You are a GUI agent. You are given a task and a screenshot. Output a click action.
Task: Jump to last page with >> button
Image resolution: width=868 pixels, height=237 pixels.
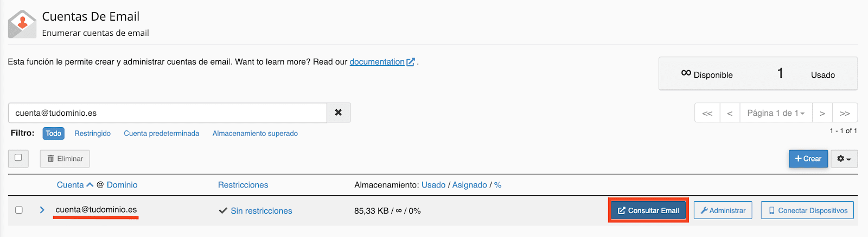(x=845, y=113)
